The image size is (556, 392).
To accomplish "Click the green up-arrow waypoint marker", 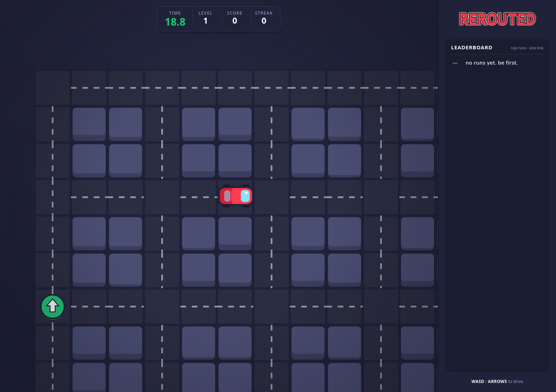I will tap(52, 306).
